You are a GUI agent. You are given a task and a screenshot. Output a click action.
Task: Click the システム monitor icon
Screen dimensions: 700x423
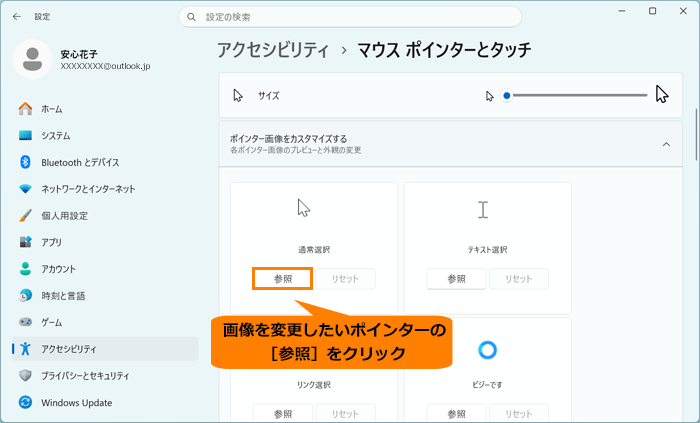pos(25,135)
